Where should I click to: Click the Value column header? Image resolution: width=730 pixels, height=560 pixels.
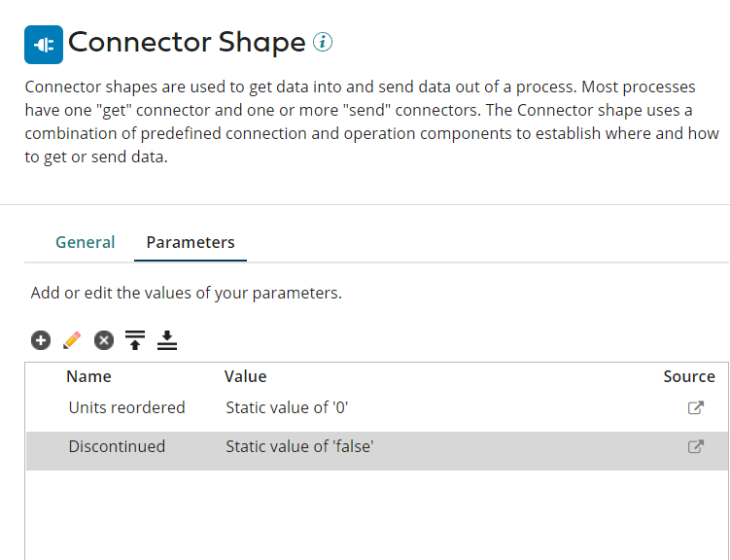click(x=245, y=376)
